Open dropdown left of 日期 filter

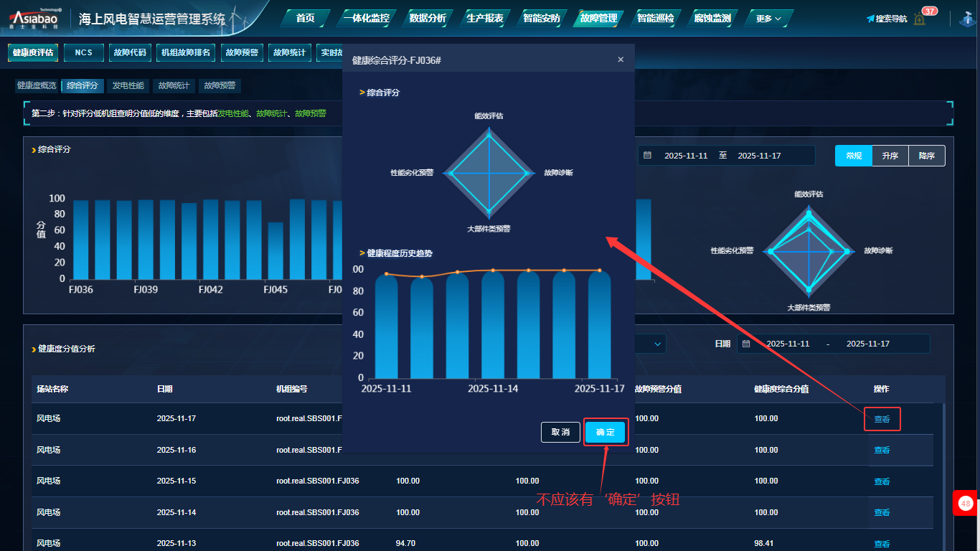tap(657, 344)
